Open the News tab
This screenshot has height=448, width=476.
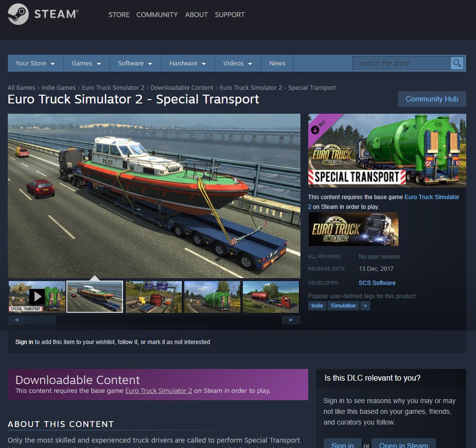point(277,63)
